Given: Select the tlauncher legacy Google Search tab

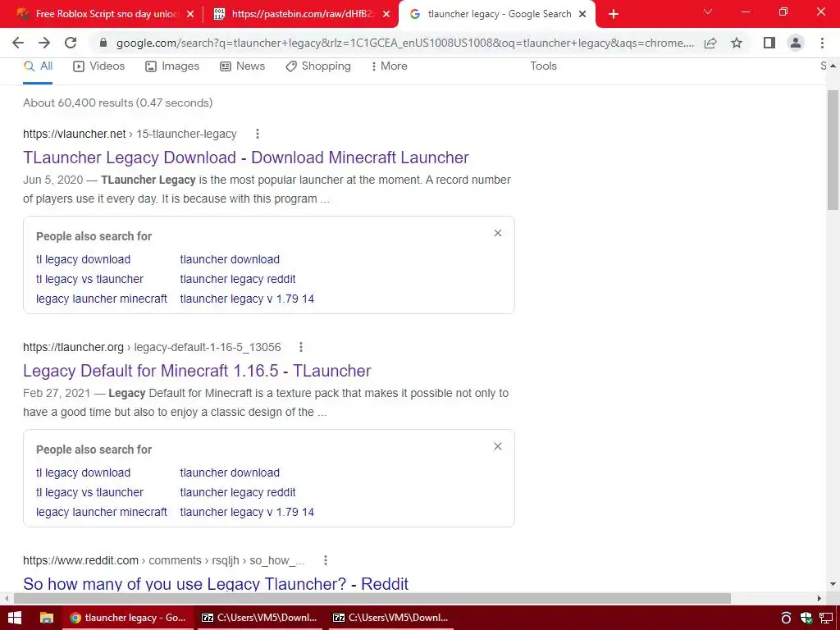Looking at the screenshot, I should pyautogui.click(x=497, y=15).
